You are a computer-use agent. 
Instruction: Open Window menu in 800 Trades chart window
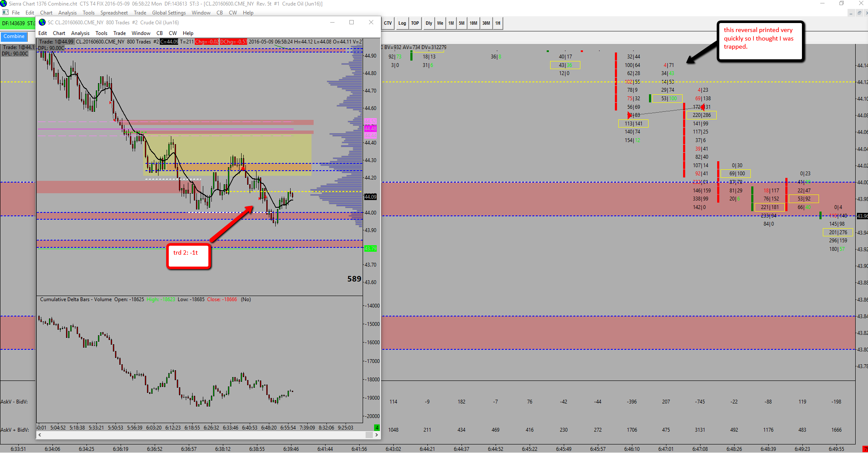coord(141,33)
